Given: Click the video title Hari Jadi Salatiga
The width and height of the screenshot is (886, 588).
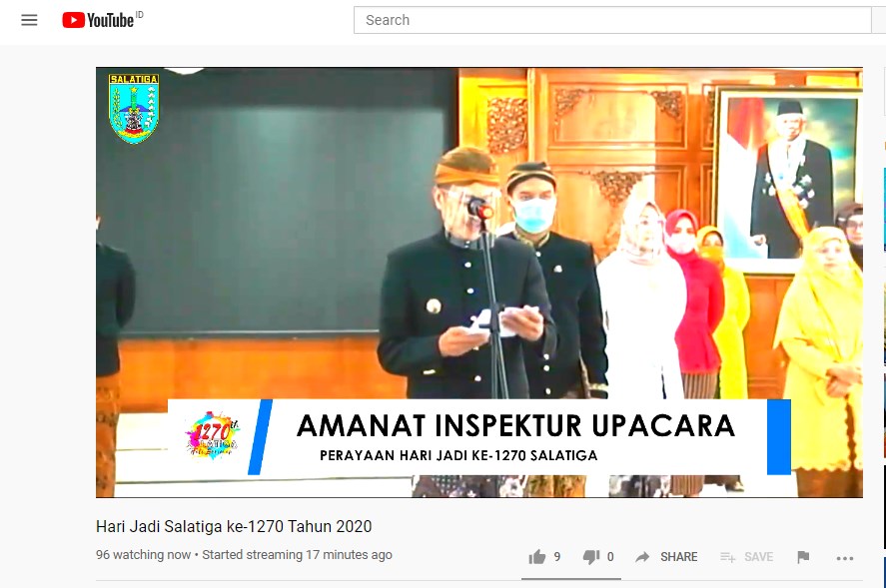Looking at the screenshot, I should tap(234, 526).
